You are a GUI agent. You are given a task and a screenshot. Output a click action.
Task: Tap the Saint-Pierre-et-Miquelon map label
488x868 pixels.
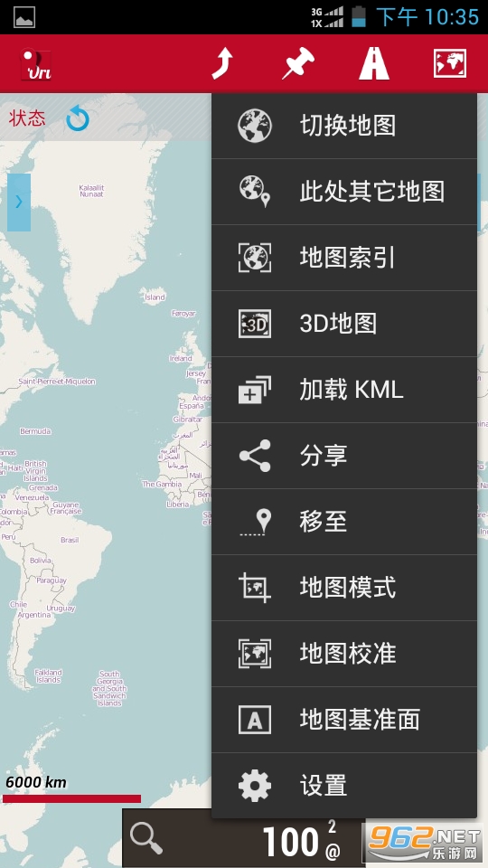(57, 382)
